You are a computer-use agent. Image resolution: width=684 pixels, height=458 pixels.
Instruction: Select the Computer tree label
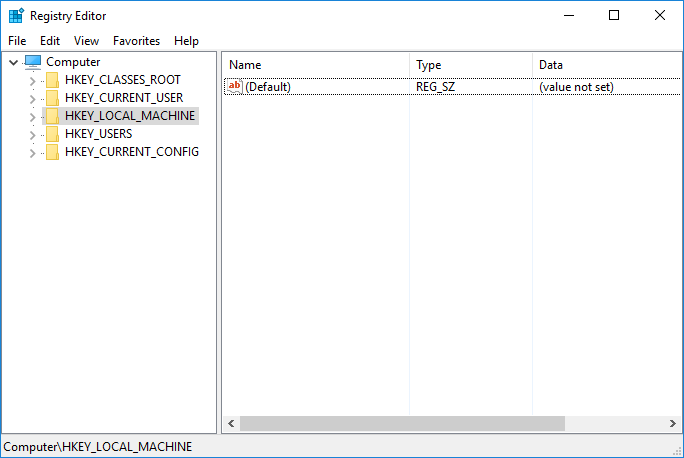[x=73, y=62]
